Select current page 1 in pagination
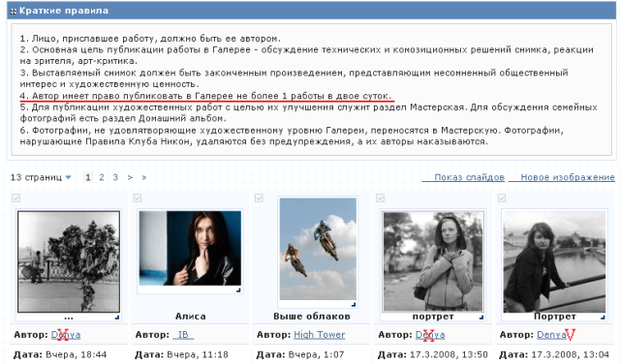Screen dimensions: 620x364 88,177
